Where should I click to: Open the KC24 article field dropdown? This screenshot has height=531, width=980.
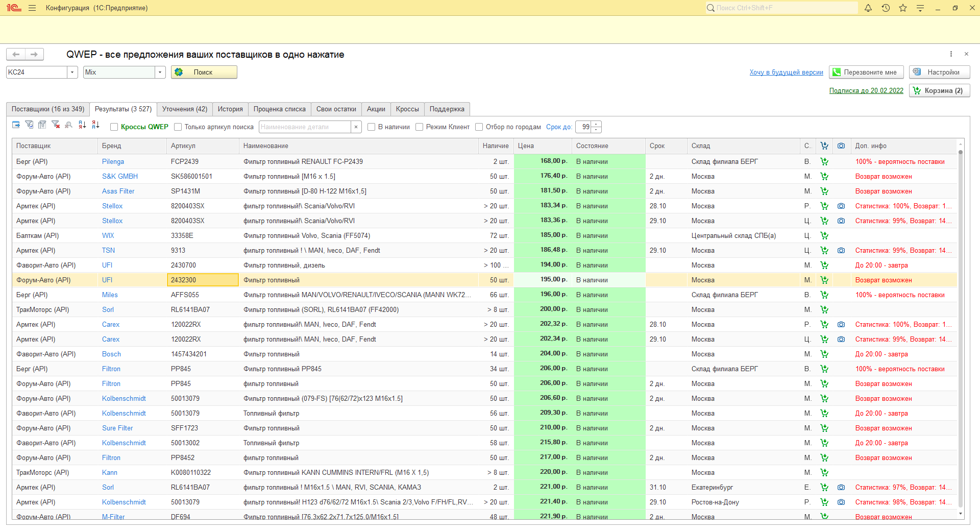pos(72,72)
